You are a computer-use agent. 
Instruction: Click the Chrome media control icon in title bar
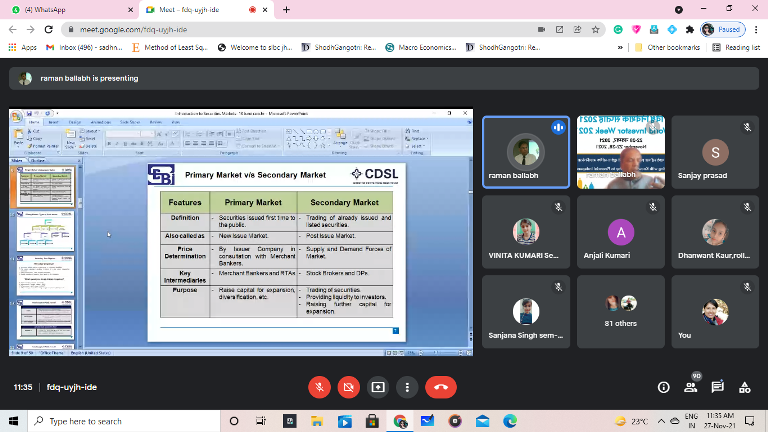[679, 9]
